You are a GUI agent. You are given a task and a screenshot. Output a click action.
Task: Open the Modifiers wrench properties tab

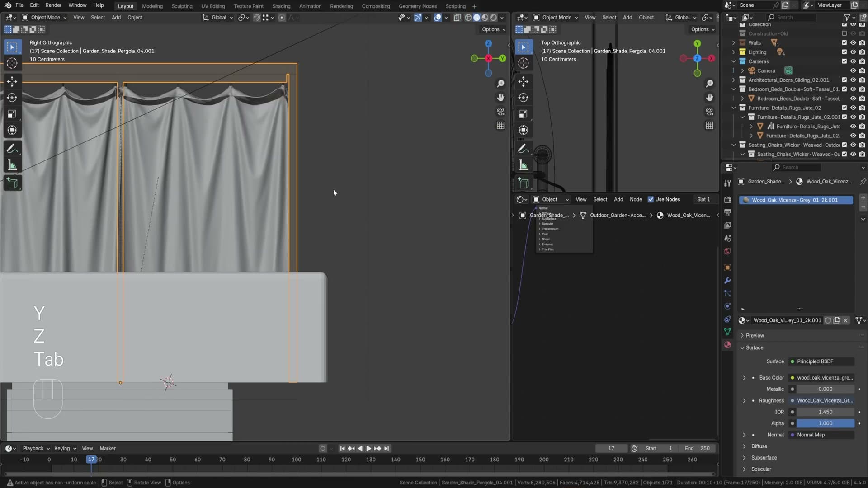[727, 281]
